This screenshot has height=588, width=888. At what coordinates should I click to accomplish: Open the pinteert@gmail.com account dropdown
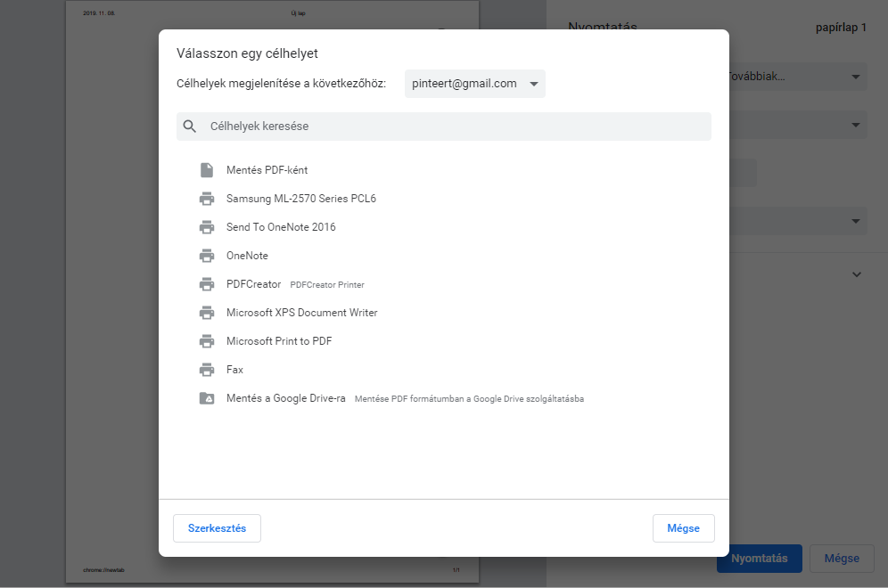click(x=474, y=84)
